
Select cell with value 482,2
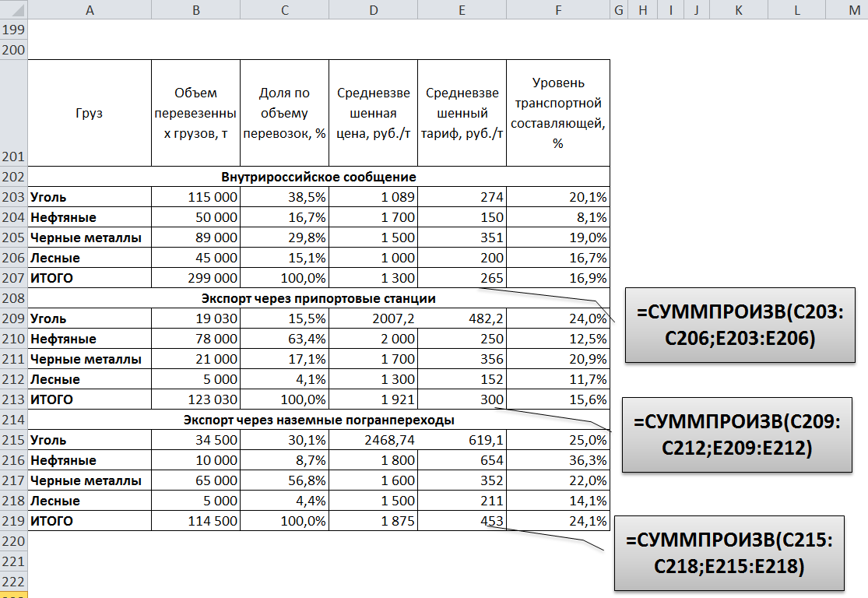pos(462,318)
